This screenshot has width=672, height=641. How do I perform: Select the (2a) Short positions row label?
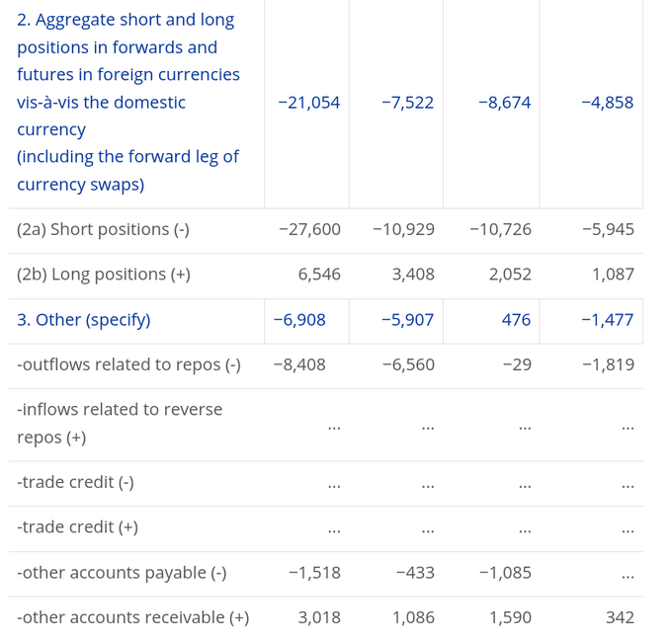click(x=103, y=229)
